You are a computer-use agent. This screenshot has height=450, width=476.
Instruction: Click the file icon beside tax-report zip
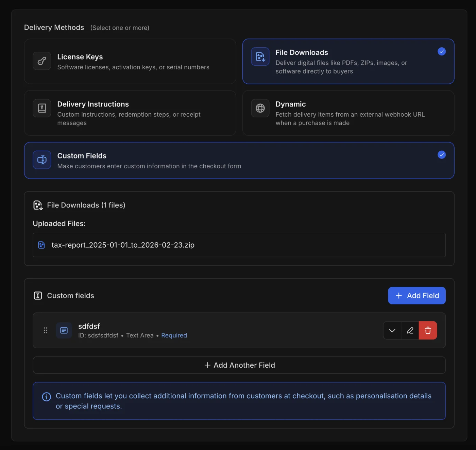(41, 245)
